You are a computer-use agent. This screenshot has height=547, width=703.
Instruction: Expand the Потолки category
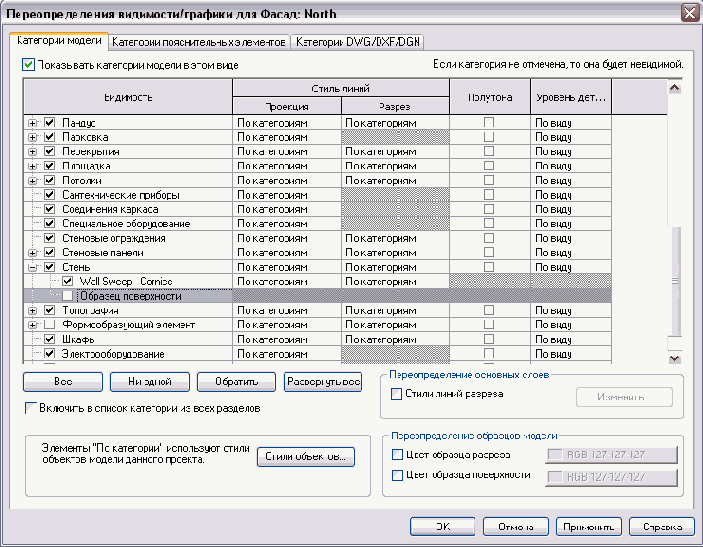click(x=32, y=181)
